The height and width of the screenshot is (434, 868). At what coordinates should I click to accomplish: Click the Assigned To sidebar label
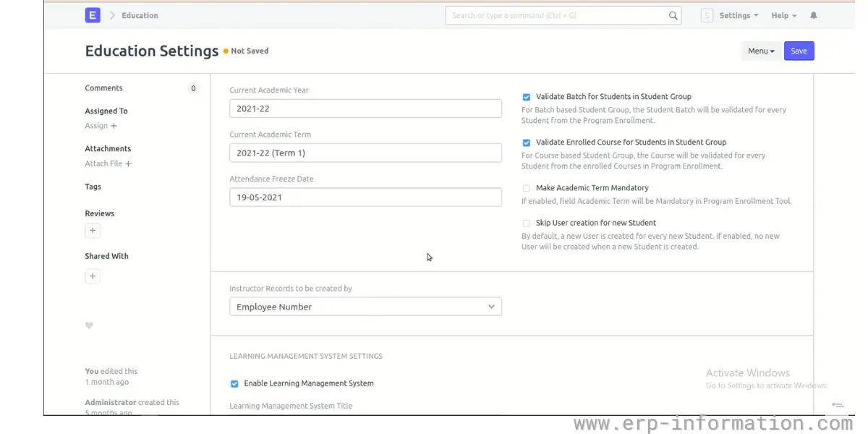pos(106,111)
